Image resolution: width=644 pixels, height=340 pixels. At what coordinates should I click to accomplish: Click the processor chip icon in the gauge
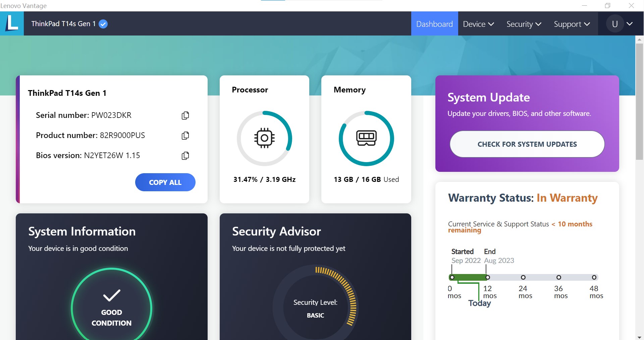click(264, 138)
